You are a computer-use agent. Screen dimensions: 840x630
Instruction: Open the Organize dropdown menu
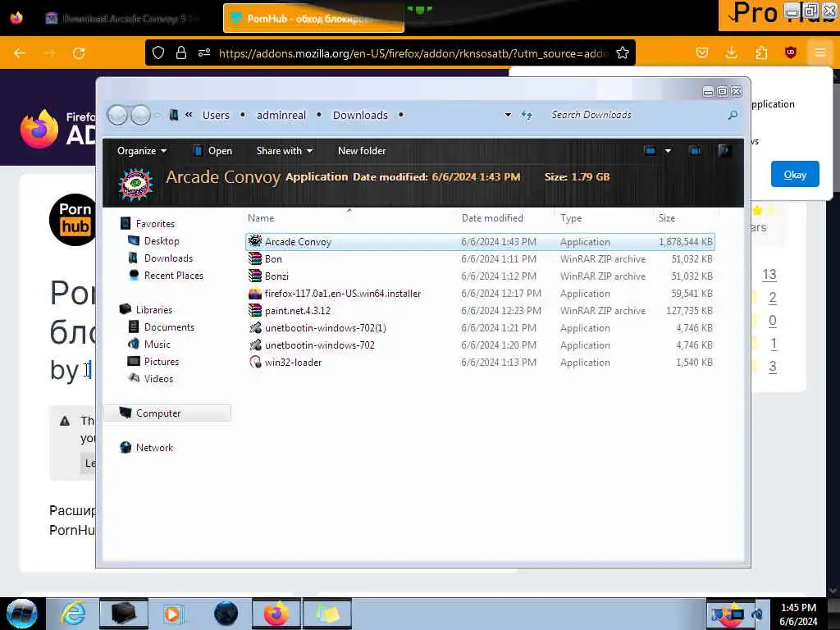point(142,151)
